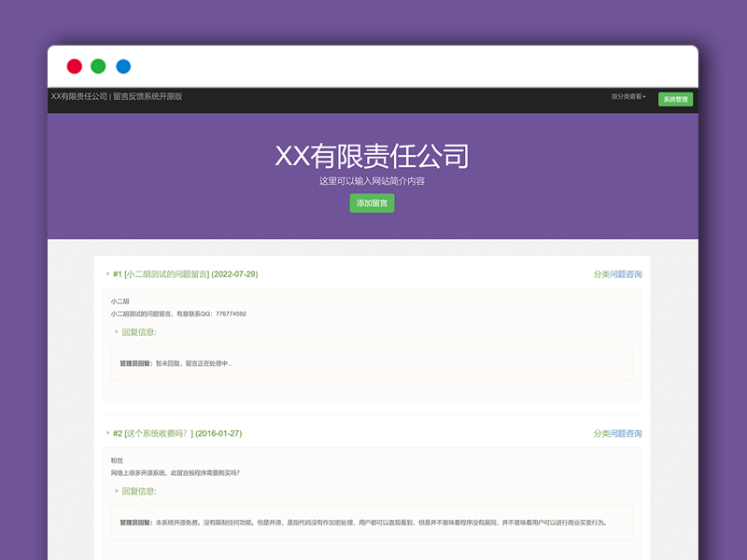Open the 按分类查看 dropdown
Viewport: 747px width, 560px height.
point(627,95)
